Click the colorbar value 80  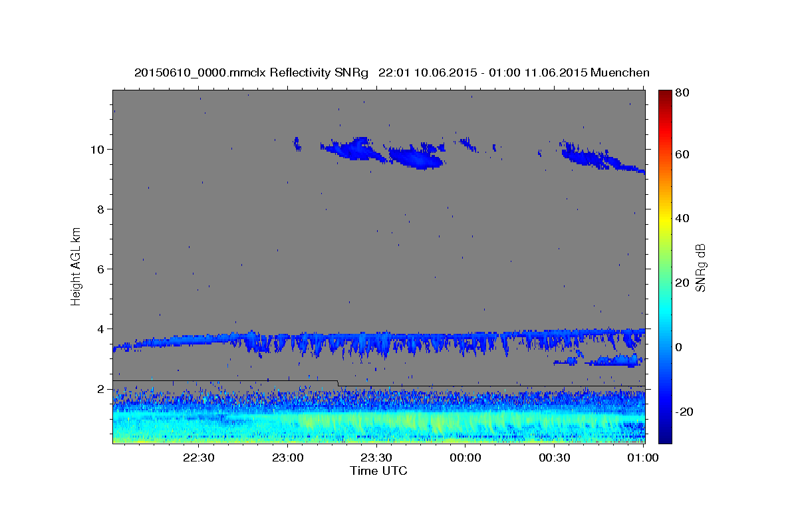(x=682, y=94)
